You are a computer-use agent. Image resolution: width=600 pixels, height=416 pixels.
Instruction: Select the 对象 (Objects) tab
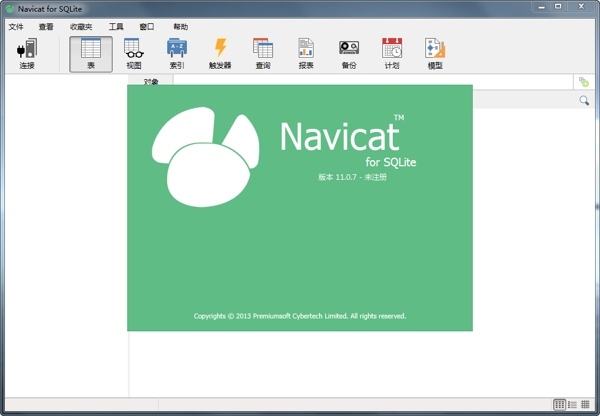[x=151, y=81]
